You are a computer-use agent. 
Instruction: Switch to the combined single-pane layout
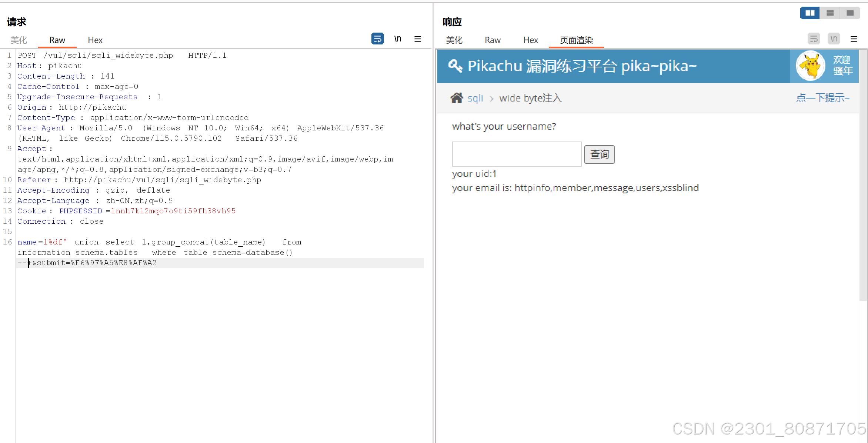click(x=850, y=13)
